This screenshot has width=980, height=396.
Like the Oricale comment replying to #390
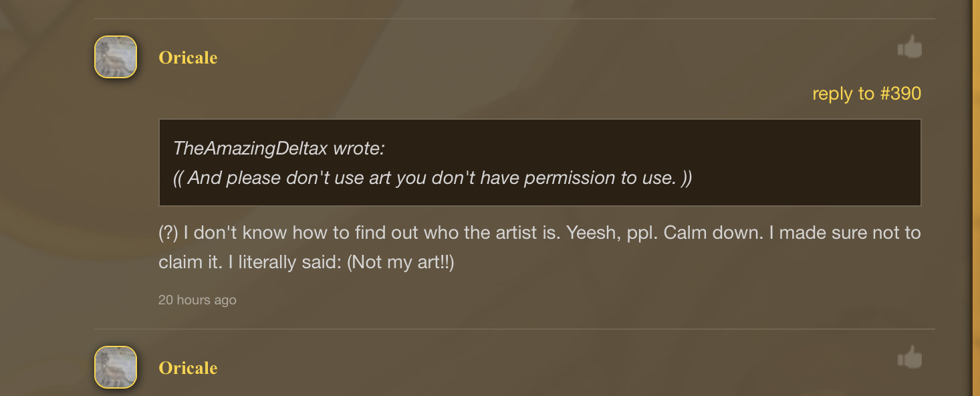click(909, 47)
